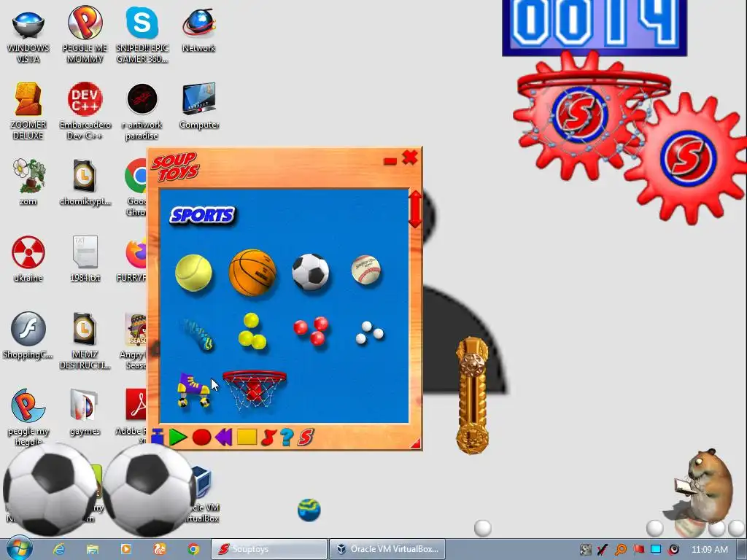Click the red flag tray icon
Viewport: 747px width, 560px height.
pos(638,549)
